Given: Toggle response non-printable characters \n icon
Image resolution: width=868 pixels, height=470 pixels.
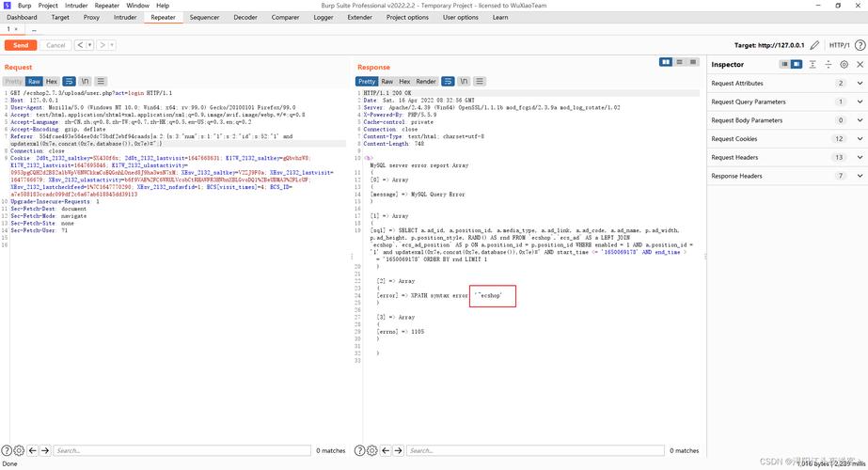Looking at the screenshot, I should click(x=464, y=82).
